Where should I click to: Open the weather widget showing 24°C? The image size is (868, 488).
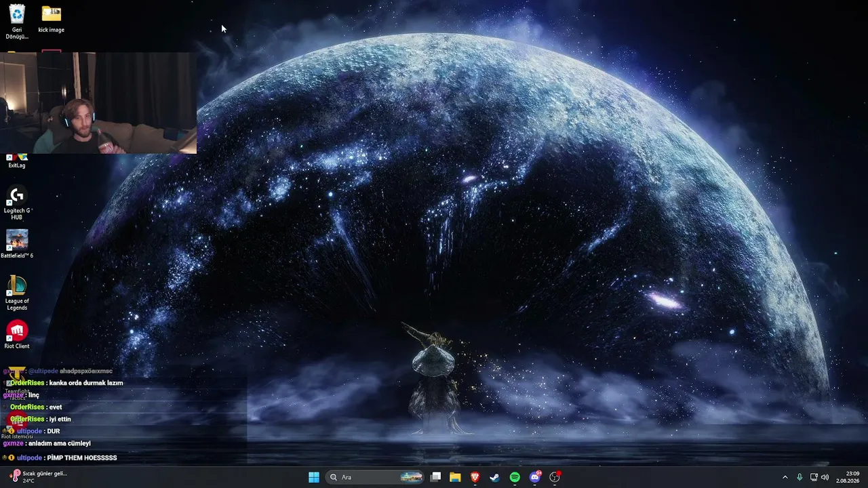coord(39,477)
